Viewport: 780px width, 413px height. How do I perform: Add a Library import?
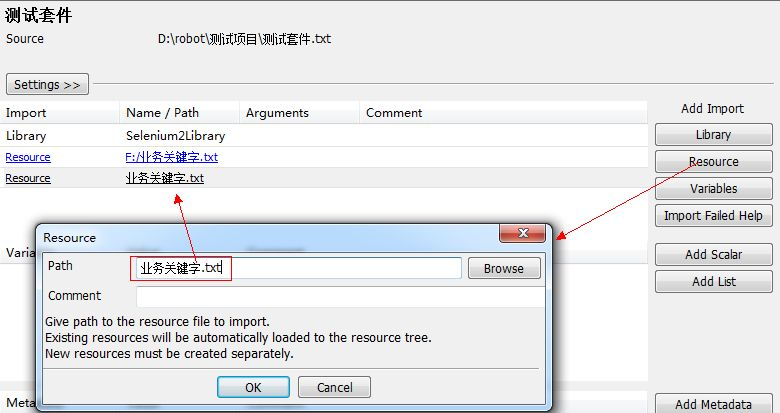[x=713, y=135]
